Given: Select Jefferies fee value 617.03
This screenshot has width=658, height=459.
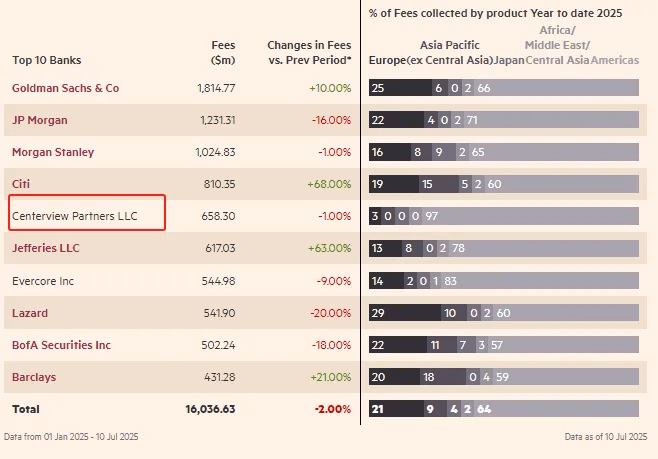Looking at the screenshot, I should [x=220, y=248].
